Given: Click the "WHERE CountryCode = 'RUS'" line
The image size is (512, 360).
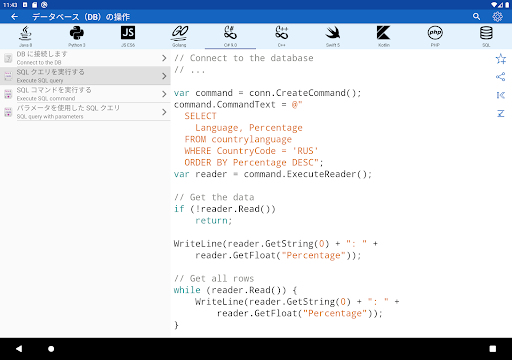Looking at the screenshot, I should 251,151.
